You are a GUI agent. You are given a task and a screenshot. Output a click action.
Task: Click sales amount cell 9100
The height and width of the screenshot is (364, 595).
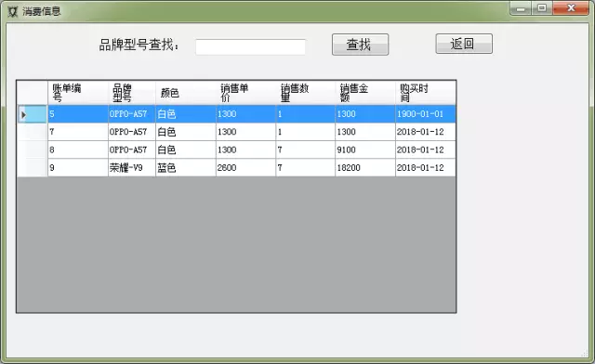tap(365, 149)
